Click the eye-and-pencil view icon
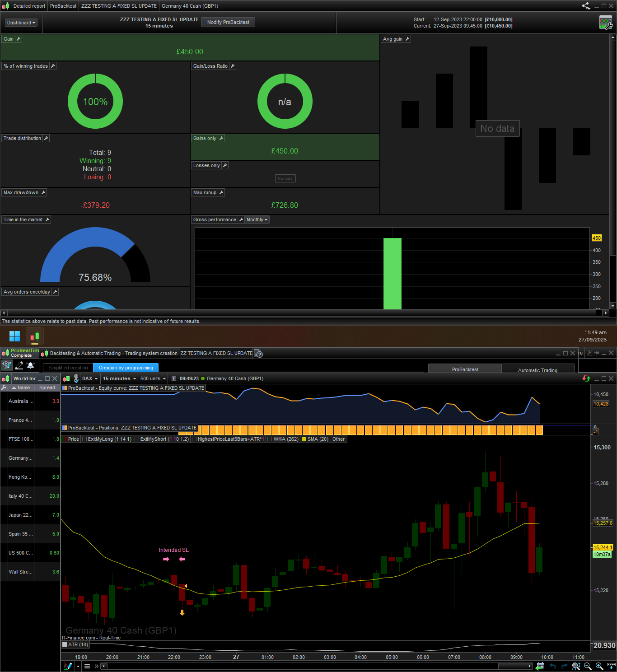 point(7,365)
